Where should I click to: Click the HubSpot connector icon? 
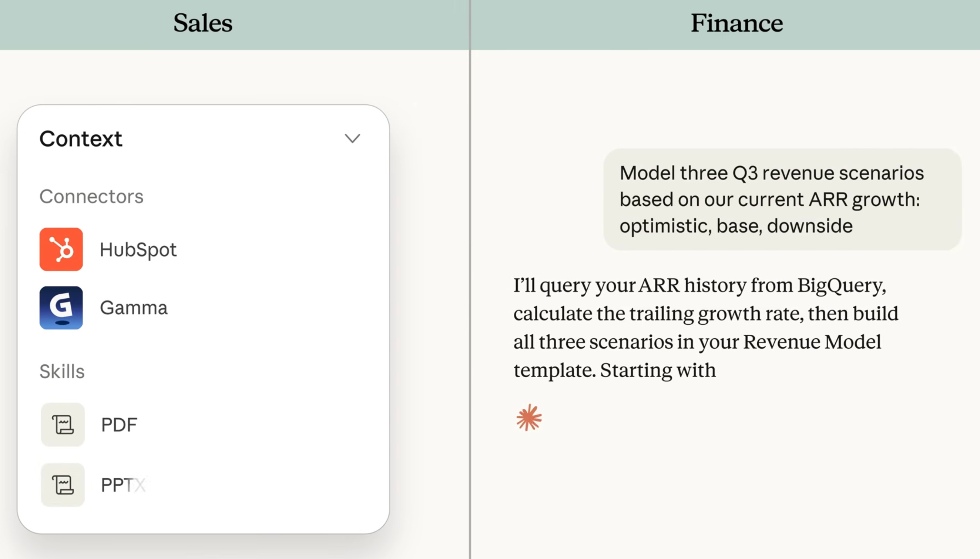coord(61,249)
